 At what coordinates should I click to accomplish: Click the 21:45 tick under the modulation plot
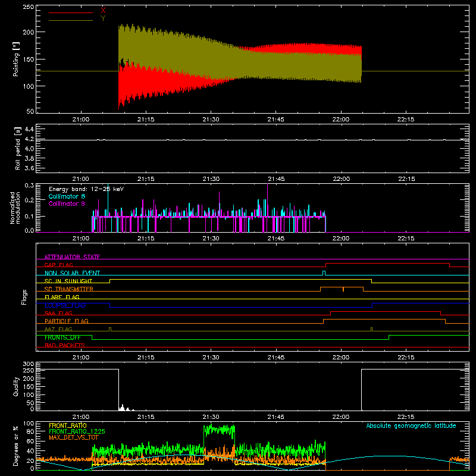click(x=276, y=239)
